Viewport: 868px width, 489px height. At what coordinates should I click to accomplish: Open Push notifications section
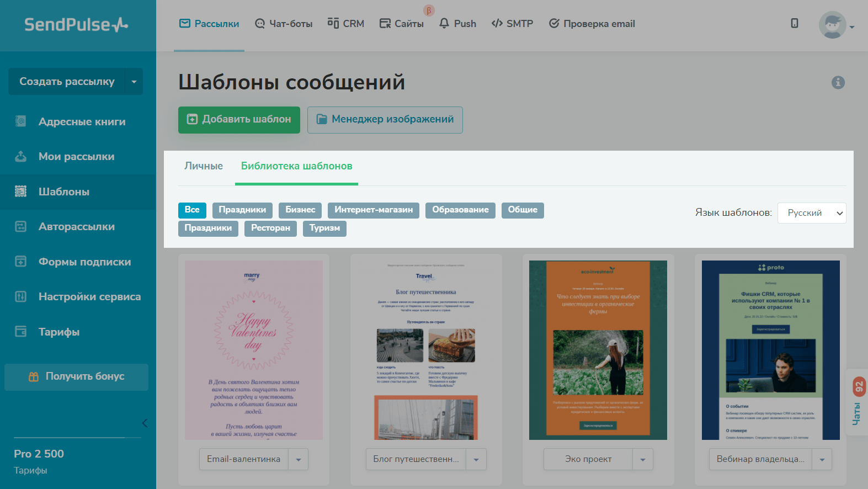(457, 24)
